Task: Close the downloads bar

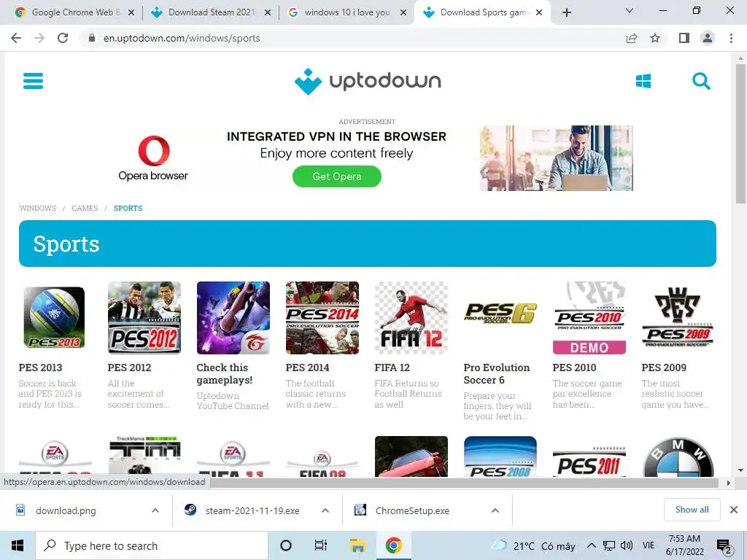Action: coord(734,510)
